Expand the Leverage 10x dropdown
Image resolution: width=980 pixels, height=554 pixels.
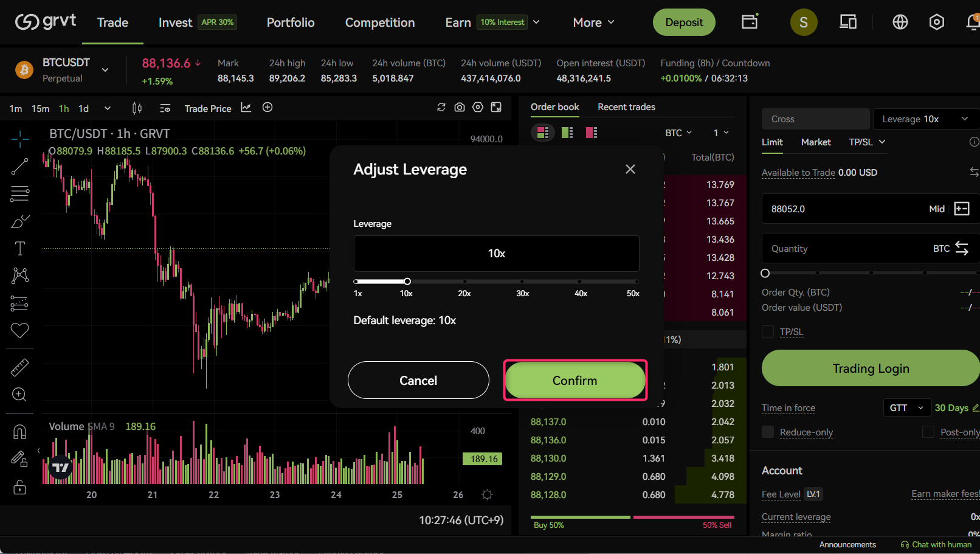coord(925,119)
